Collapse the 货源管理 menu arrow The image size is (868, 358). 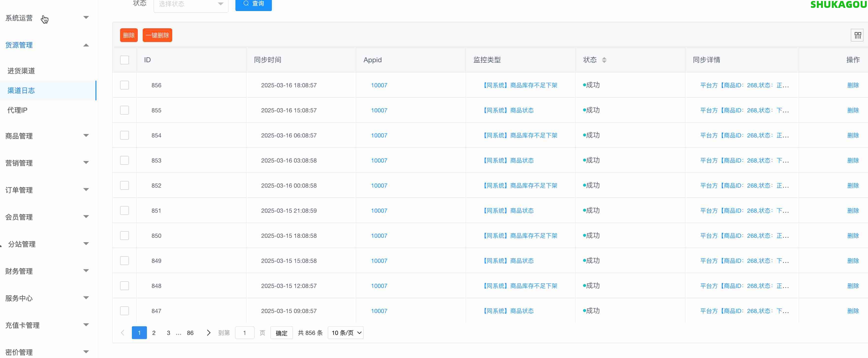point(86,45)
